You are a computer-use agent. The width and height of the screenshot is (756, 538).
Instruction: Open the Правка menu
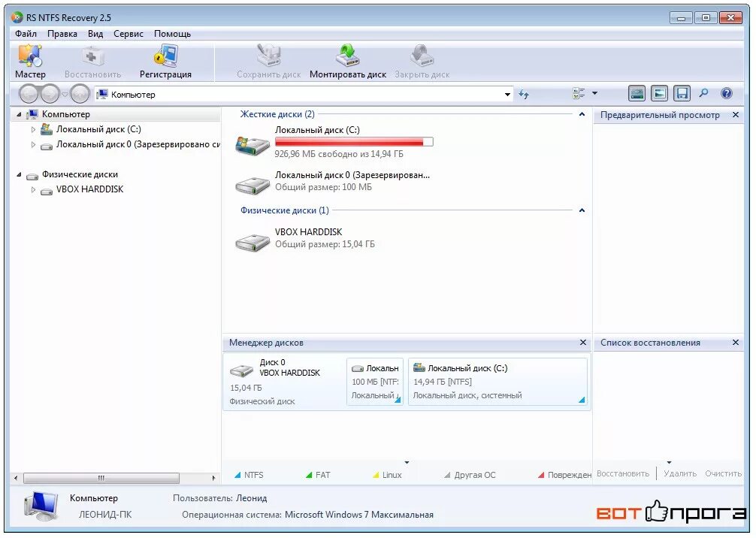pyautogui.click(x=62, y=34)
